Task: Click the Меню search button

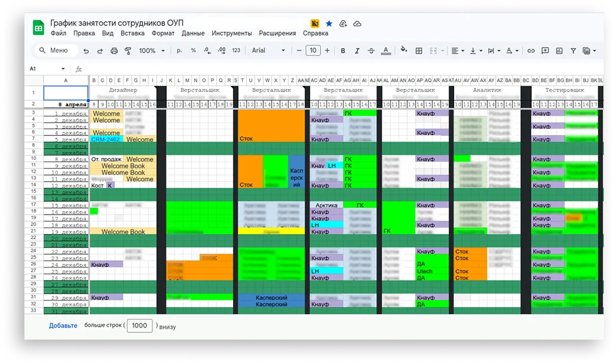Action: tap(54, 51)
